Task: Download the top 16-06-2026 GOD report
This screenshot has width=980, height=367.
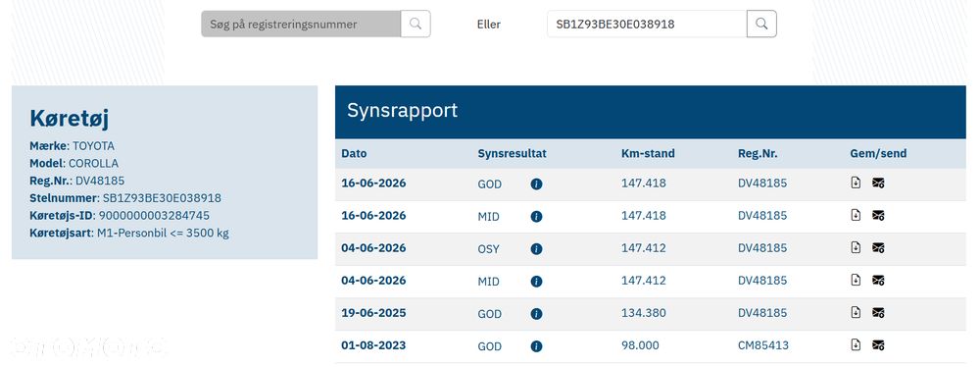Action: 857,183
